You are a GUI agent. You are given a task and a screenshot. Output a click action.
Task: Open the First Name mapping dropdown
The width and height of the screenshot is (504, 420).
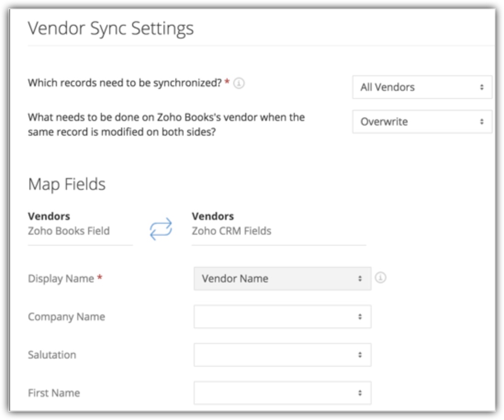pyautogui.click(x=283, y=392)
